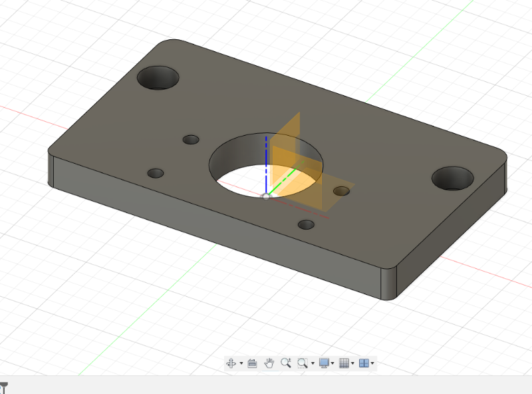The image size is (532, 394).
Task: Open Display Settings monitor icon
Action: 324,363
